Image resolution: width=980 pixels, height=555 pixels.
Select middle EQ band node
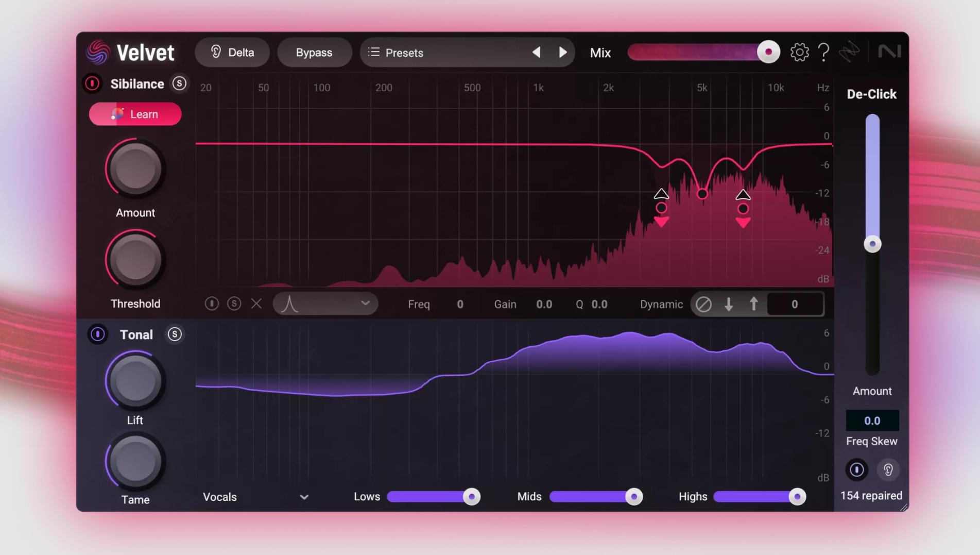point(702,194)
